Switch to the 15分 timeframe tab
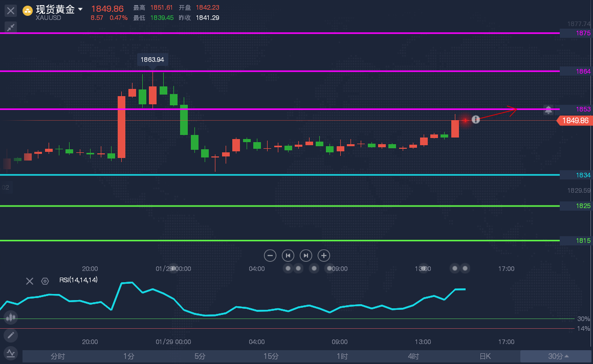 pos(271,356)
